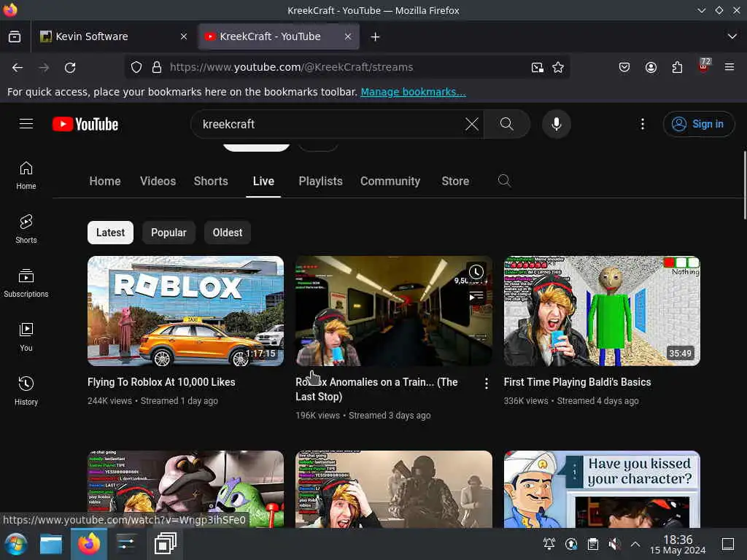Play the Baldi's Basics thumbnail

[x=602, y=311]
